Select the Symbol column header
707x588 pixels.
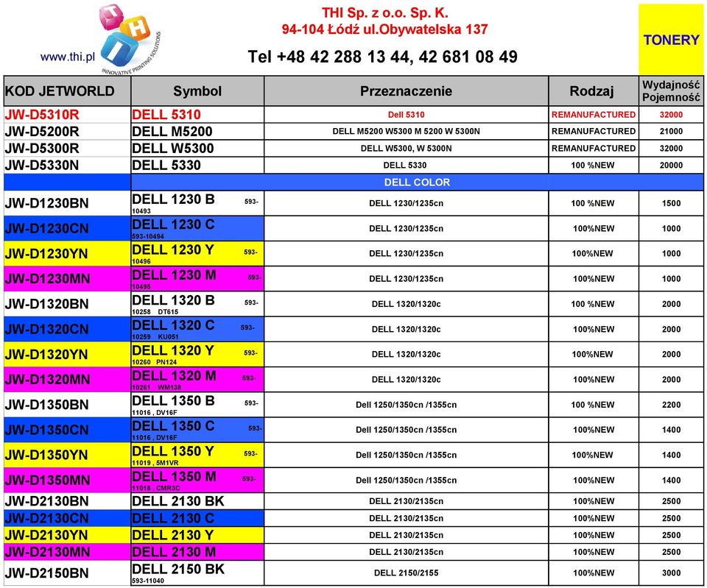(x=197, y=91)
